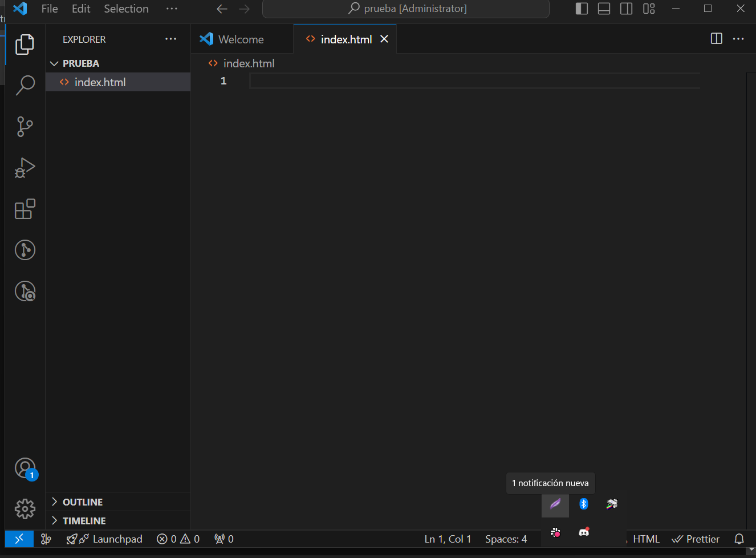This screenshot has width=756, height=558.
Task: Click the VS Code logo in title bar
Action: [20, 9]
